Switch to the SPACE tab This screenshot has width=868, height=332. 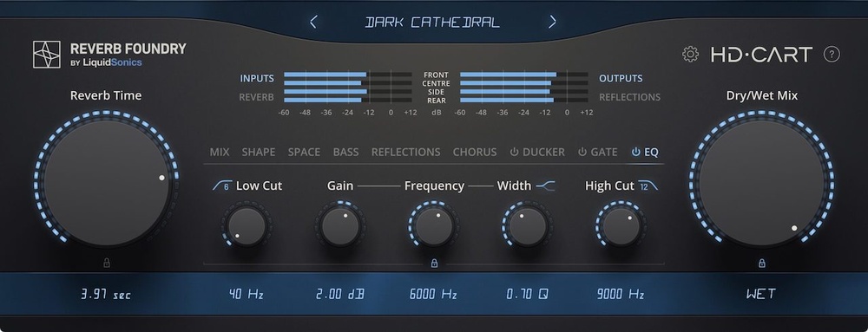tap(304, 152)
